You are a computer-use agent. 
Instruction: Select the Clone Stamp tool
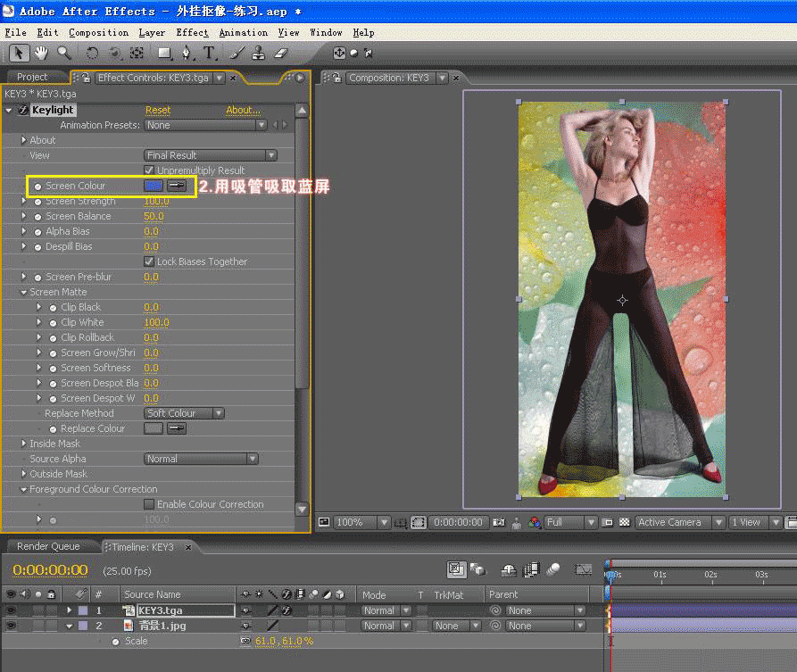[260, 54]
